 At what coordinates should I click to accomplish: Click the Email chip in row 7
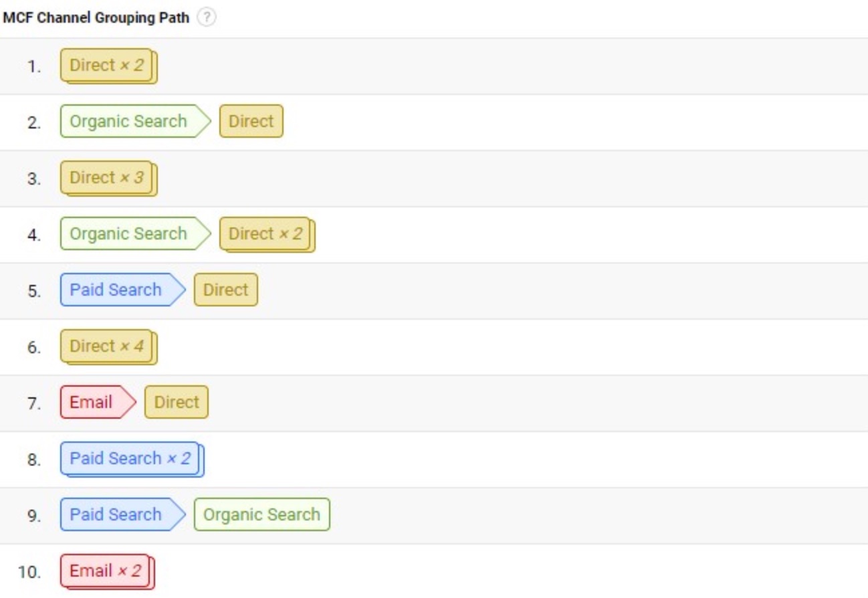tap(98, 402)
